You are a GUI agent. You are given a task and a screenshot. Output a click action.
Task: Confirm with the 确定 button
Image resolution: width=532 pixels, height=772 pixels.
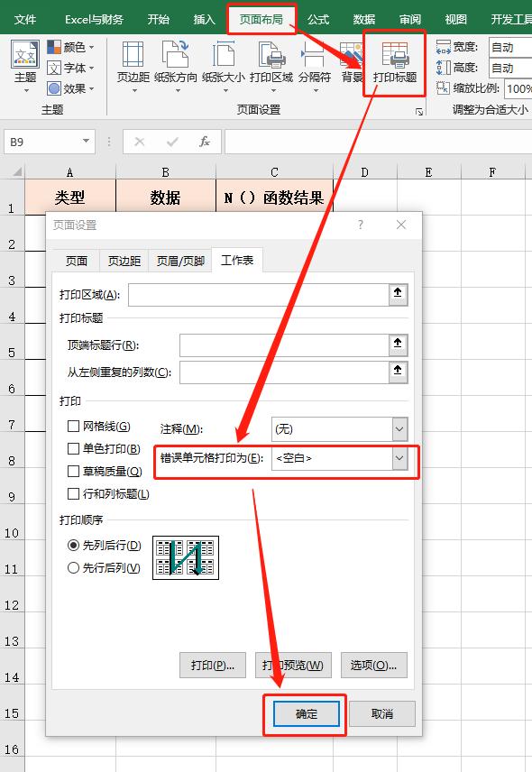click(307, 714)
